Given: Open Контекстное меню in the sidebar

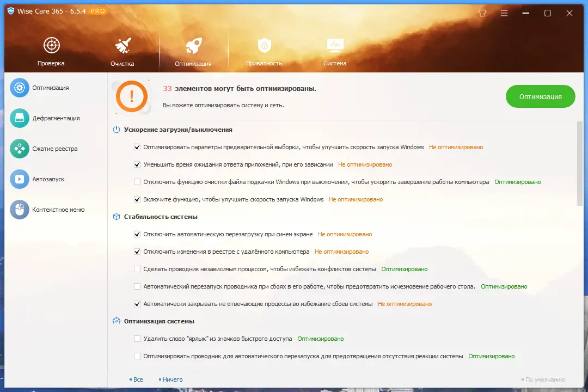Looking at the screenshot, I should [x=58, y=210].
